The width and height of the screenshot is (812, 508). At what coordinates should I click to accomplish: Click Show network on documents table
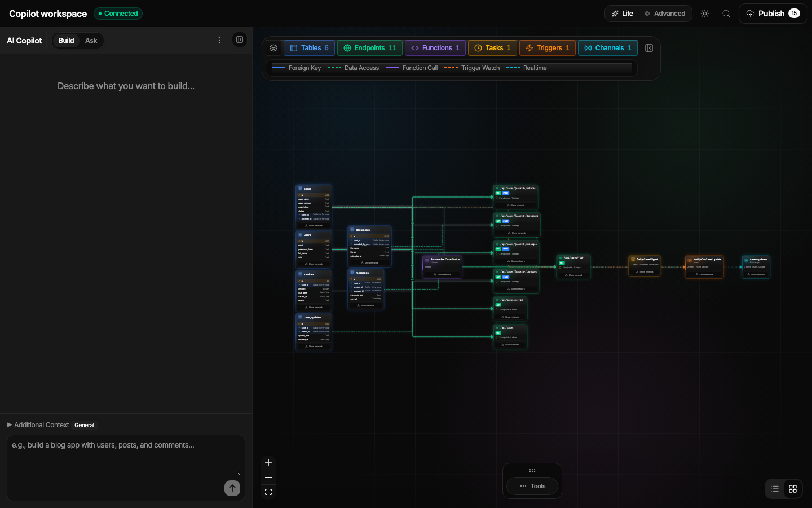pos(369,262)
